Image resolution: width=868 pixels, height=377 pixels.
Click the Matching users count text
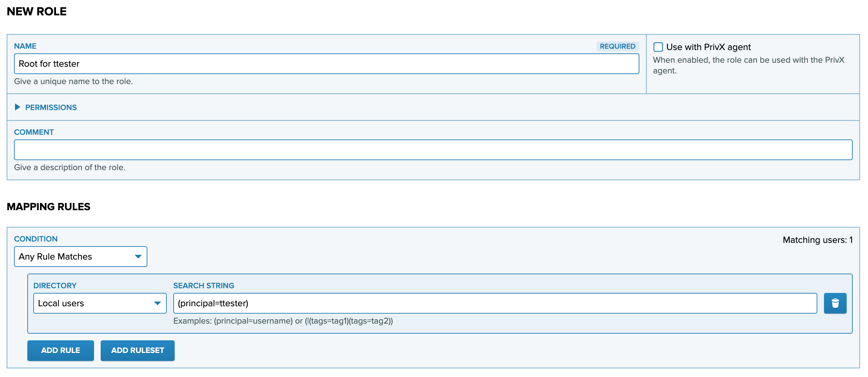[817, 240]
